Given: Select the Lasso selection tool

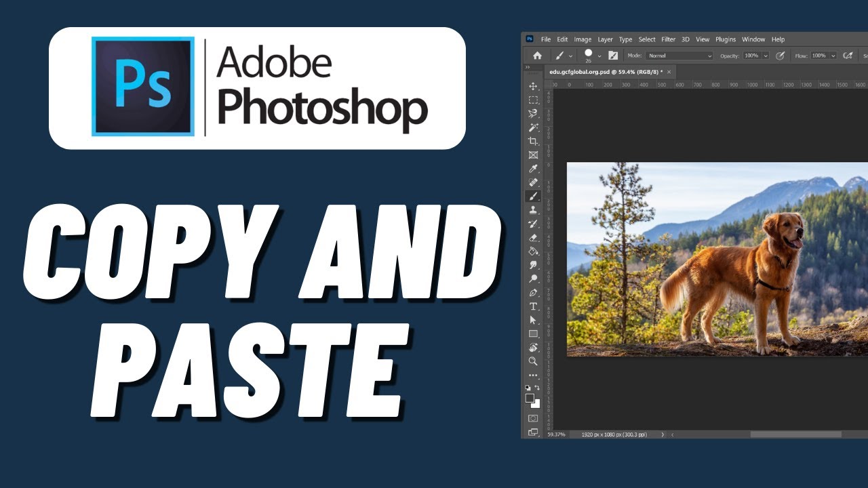Looking at the screenshot, I should (x=533, y=113).
